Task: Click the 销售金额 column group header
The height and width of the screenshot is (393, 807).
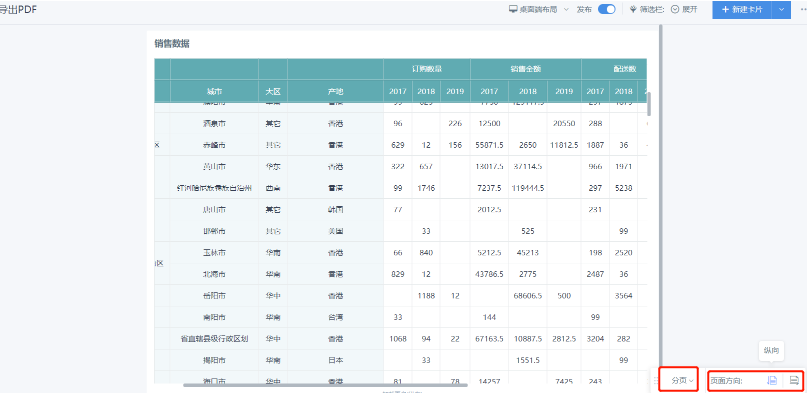Action: point(525,69)
